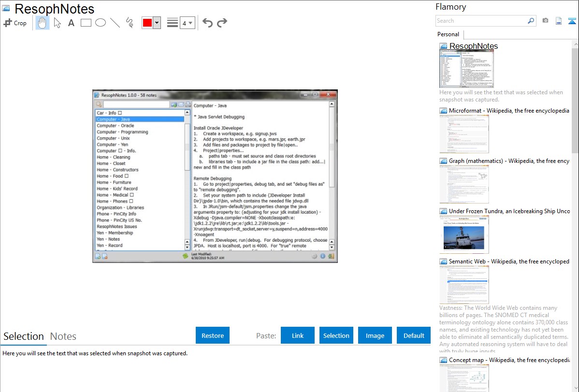The image size is (579, 392).
Task: Click the selection placeholder text below the Selection tab
Action: [95, 353]
